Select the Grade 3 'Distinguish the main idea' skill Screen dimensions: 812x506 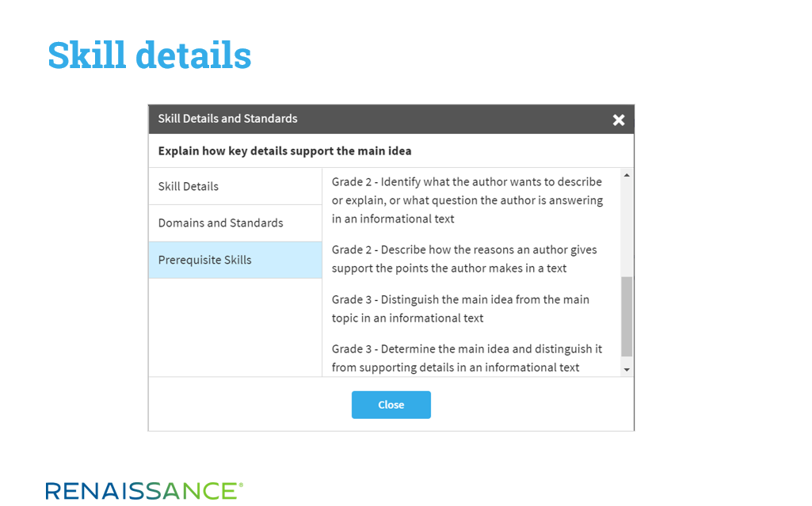tap(460, 308)
